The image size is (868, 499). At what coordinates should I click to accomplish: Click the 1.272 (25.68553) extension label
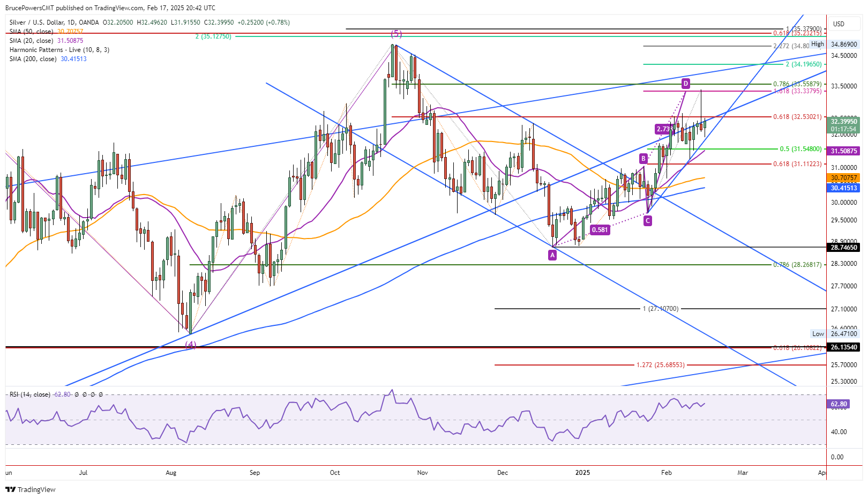point(661,365)
